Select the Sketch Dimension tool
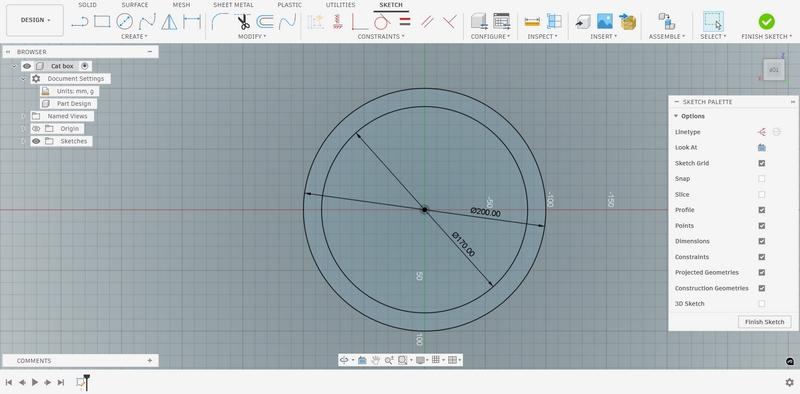This screenshot has width=800, height=394. [x=192, y=21]
